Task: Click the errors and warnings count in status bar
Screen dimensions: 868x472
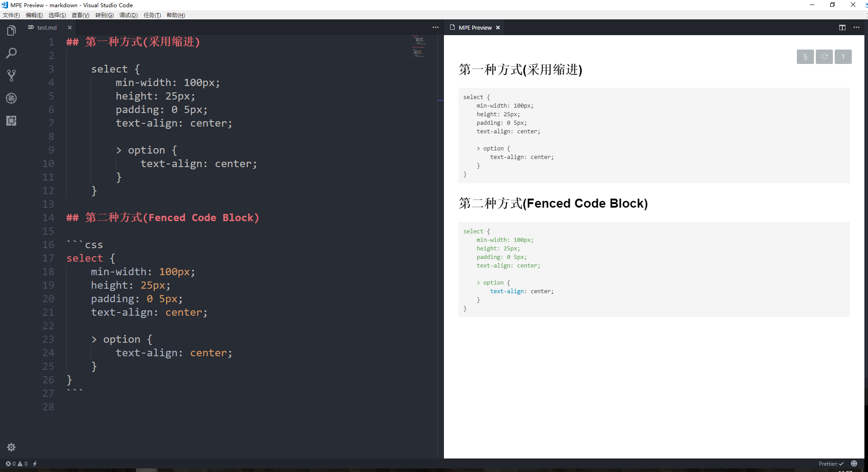Action: (17, 464)
